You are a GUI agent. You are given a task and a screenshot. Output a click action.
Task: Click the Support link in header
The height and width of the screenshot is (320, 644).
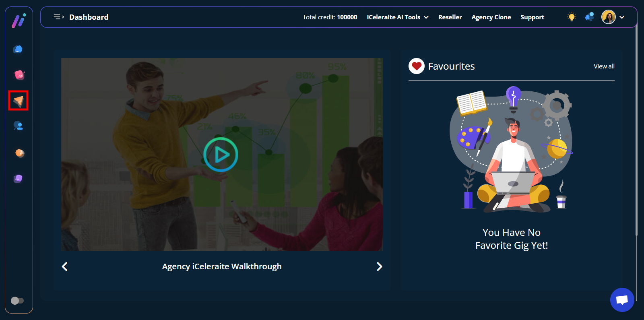pyautogui.click(x=532, y=17)
